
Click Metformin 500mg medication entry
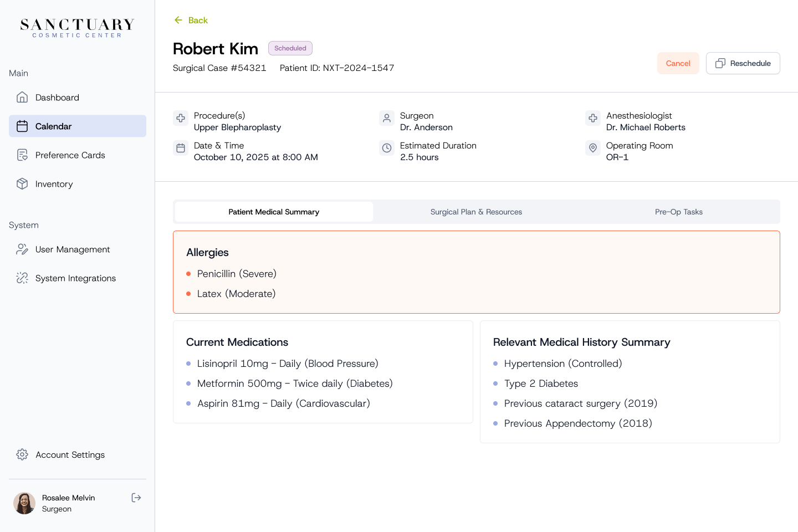click(295, 383)
